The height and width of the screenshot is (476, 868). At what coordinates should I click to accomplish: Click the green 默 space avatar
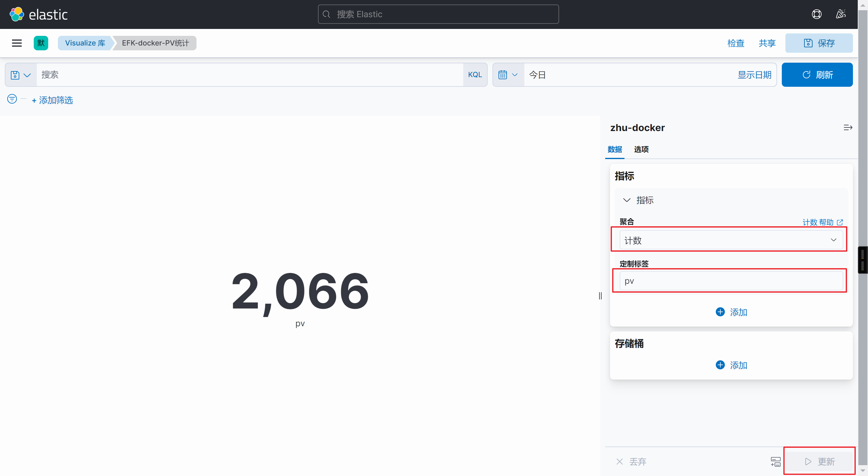41,43
